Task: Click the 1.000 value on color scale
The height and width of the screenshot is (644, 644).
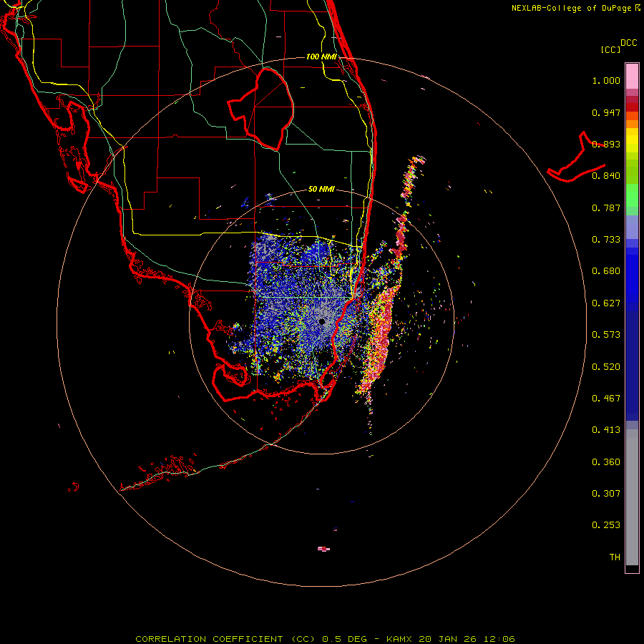Action: pyautogui.click(x=606, y=80)
